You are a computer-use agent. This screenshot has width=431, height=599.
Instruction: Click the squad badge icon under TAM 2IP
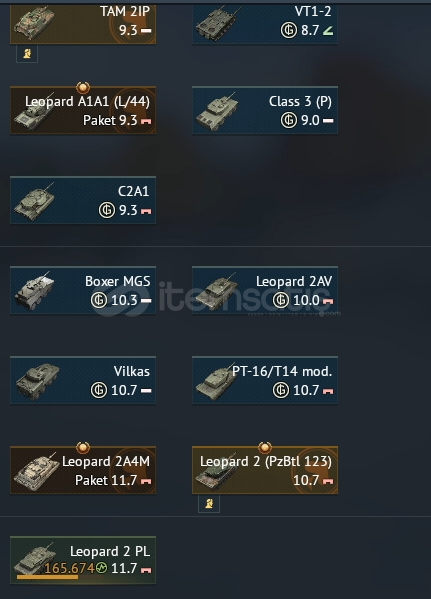[27, 53]
